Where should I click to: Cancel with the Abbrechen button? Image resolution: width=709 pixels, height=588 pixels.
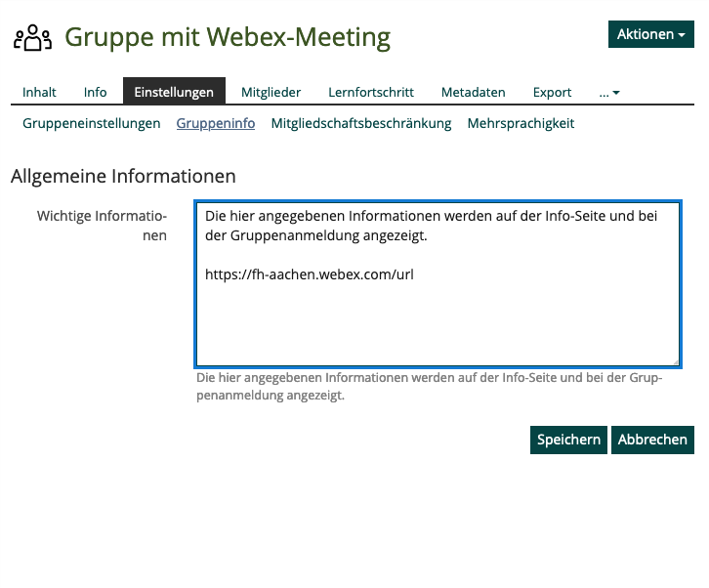point(652,440)
